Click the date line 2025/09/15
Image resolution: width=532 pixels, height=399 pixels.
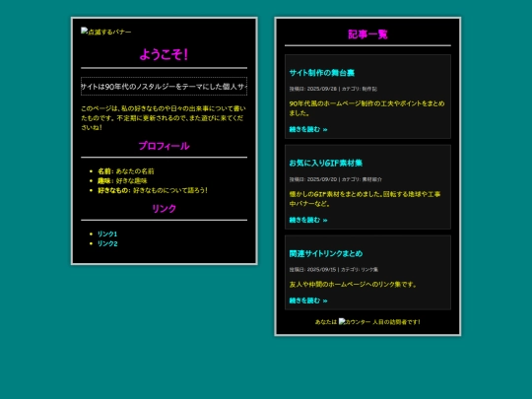click(334, 269)
